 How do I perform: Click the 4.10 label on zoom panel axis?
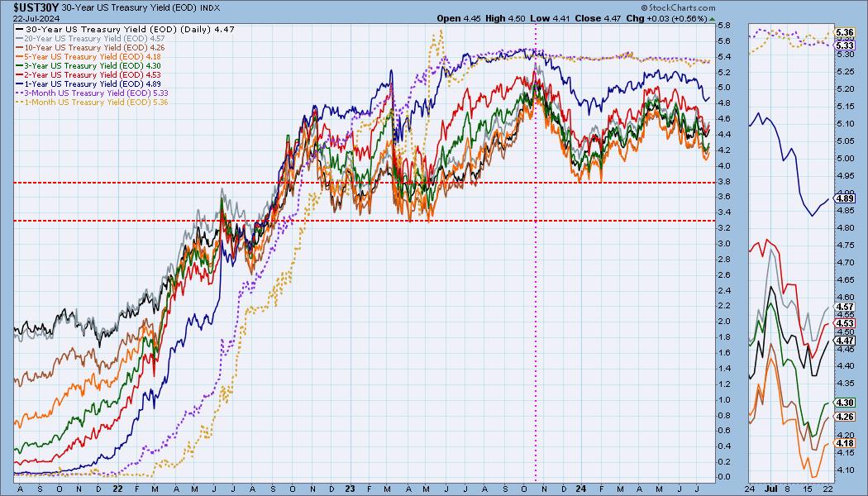click(846, 470)
